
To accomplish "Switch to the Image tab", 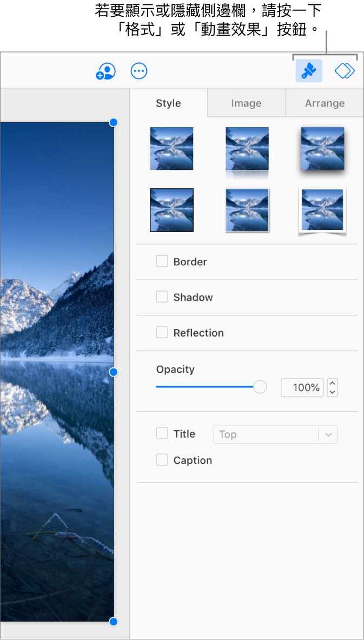I will tap(246, 103).
